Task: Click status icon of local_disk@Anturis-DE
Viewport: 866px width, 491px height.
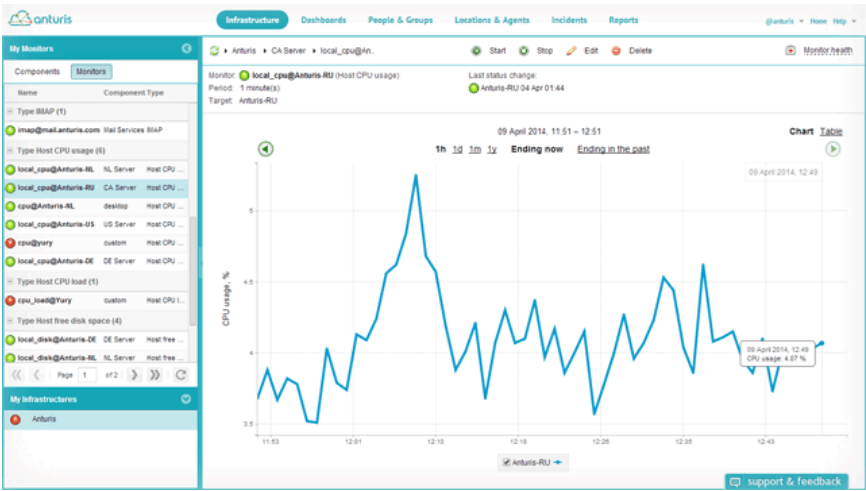Action: [10, 340]
